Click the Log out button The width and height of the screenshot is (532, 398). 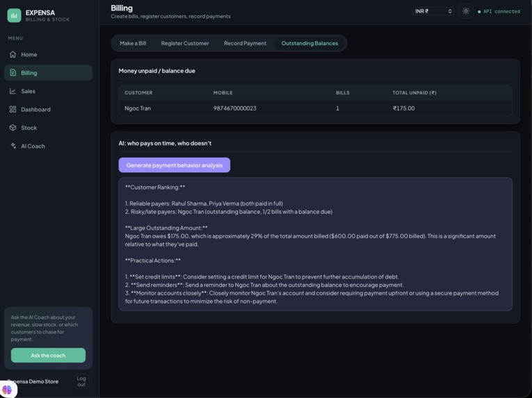(81, 381)
